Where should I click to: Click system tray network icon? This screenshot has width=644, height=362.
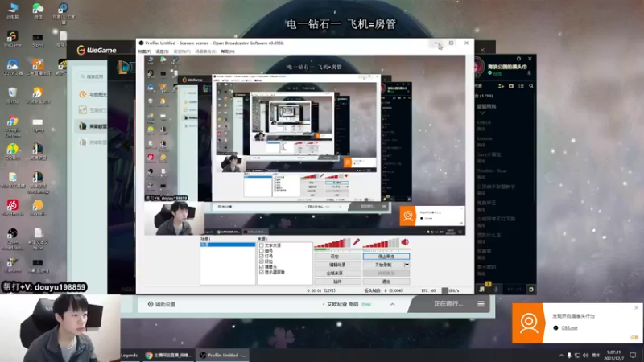click(x=577, y=355)
